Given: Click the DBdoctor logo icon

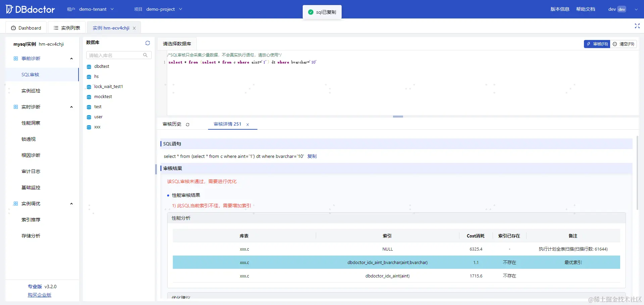Looking at the screenshot, I should coord(9,9).
